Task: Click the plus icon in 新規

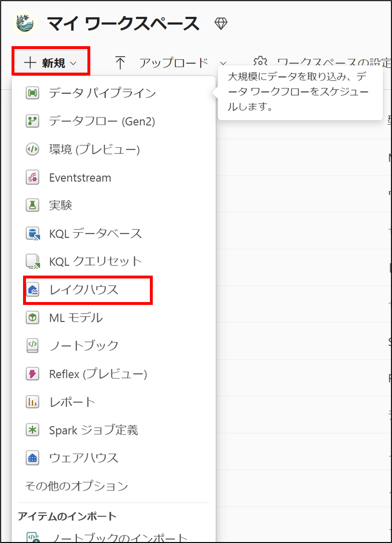Action: coord(30,63)
